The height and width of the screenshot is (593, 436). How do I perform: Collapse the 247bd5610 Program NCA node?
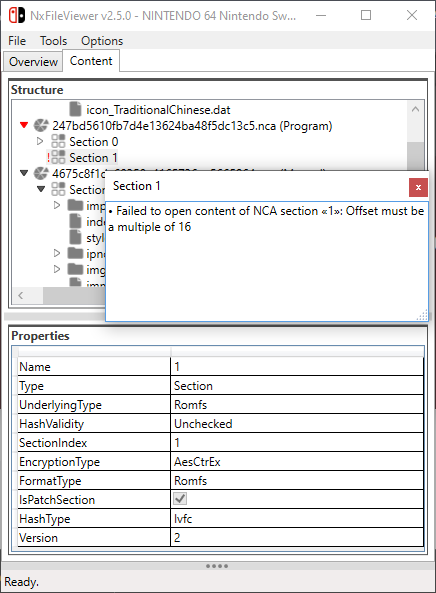pos(24,125)
